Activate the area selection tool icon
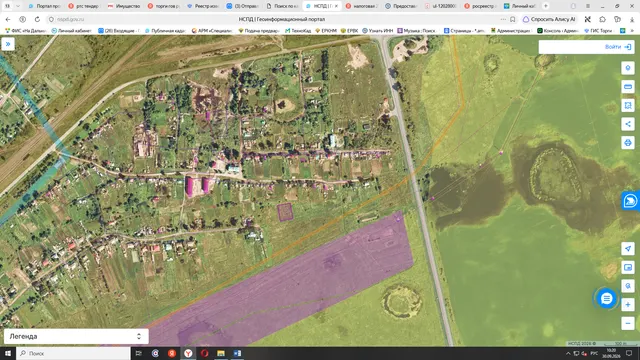Viewport: 640px width, 360px height. tap(628, 105)
